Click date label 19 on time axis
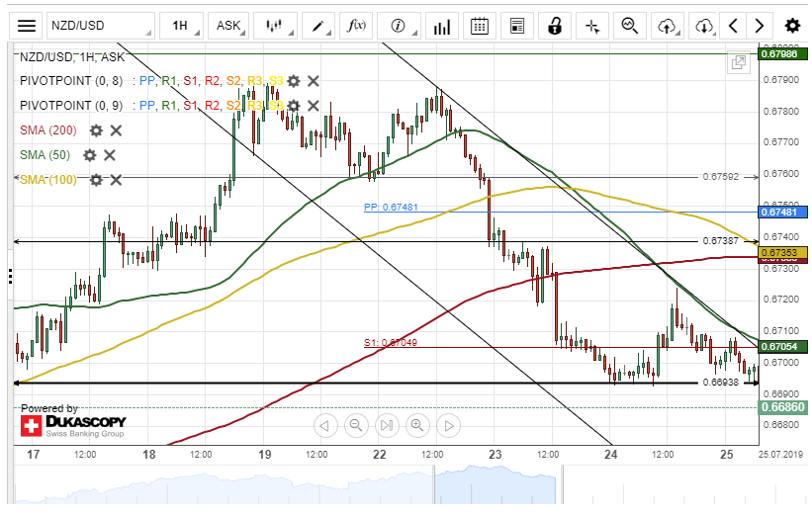 pyautogui.click(x=265, y=455)
